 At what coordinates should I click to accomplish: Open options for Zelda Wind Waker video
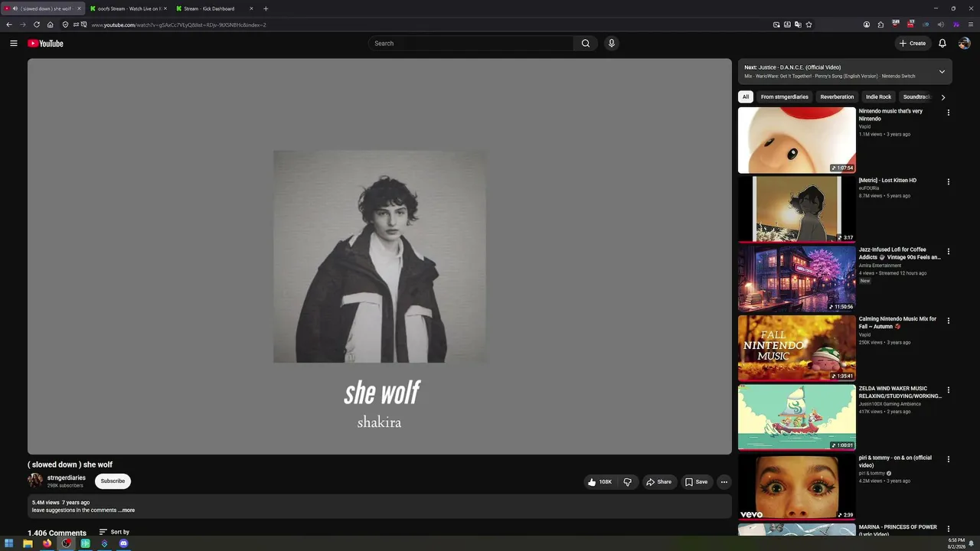pos(948,390)
